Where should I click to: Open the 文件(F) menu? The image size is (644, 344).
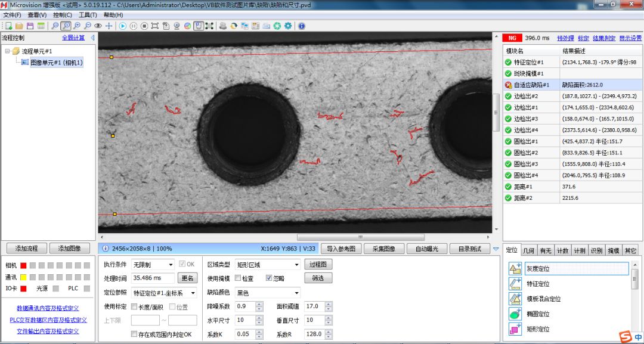tap(12, 15)
